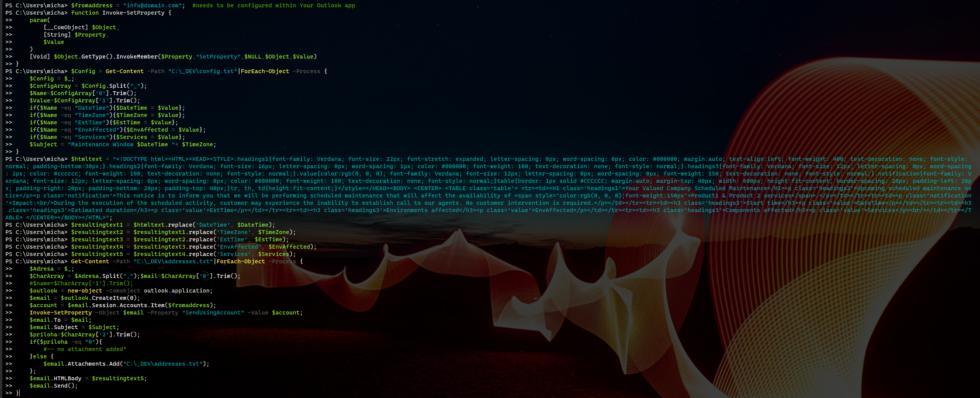Click the "DateTime" comparison string in the if line
This screenshot has height=398, width=980.
[92, 108]
